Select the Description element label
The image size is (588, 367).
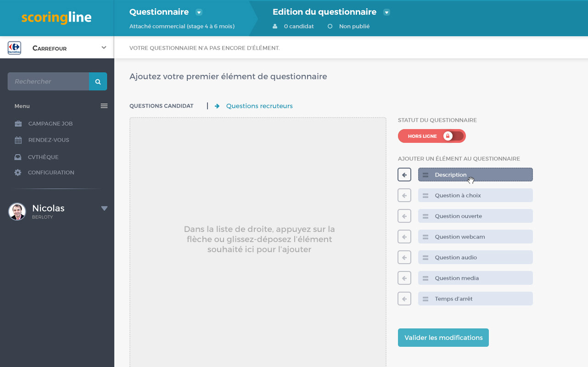pyautogui.click(x=451, y=175)
